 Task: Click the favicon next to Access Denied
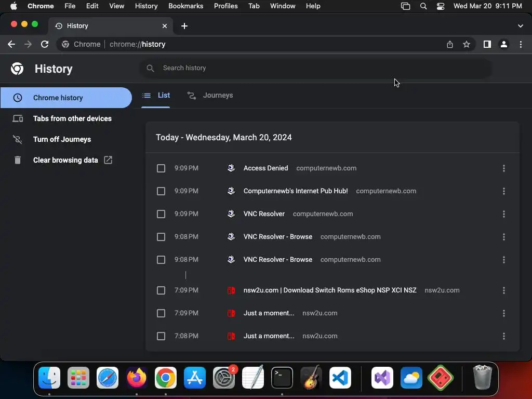click(231, 168)
